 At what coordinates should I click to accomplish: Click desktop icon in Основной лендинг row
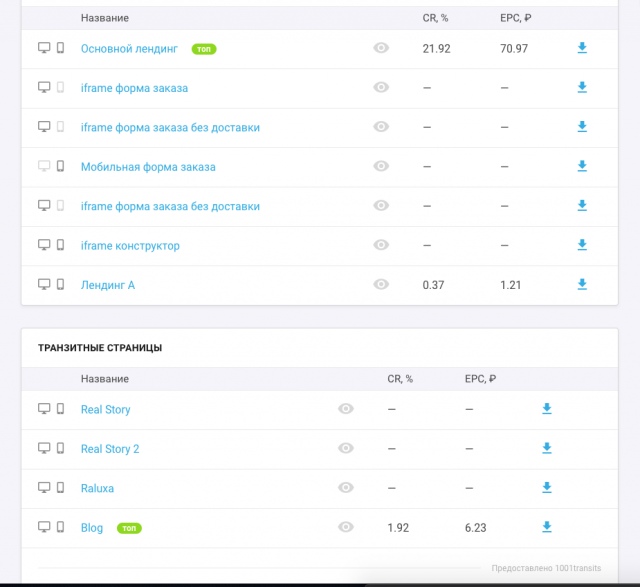point(44,48)
